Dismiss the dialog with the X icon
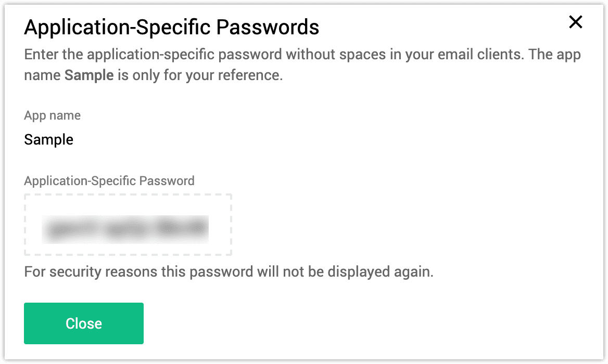 coord(575,22)
